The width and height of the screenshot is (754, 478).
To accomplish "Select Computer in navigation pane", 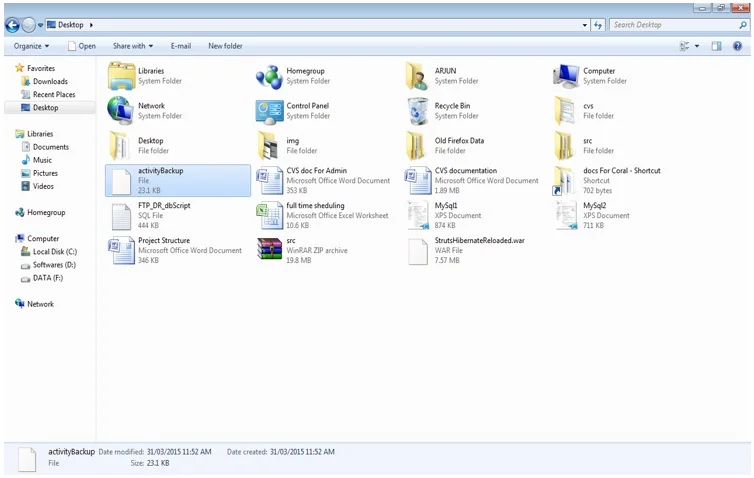I will [43, 239].
